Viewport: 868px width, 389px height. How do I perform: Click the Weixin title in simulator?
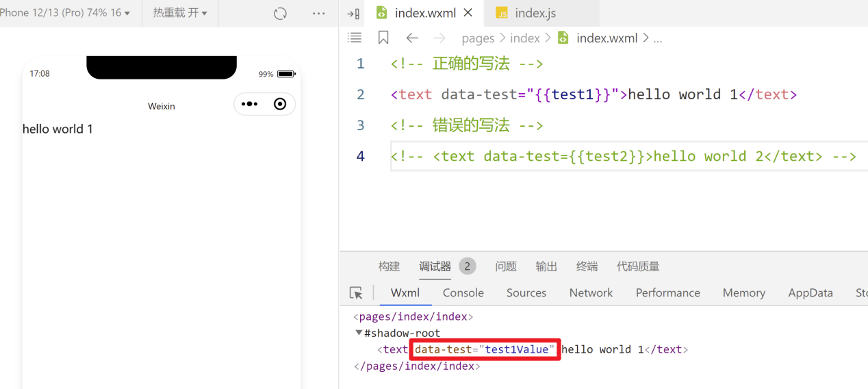coord(162,106)
